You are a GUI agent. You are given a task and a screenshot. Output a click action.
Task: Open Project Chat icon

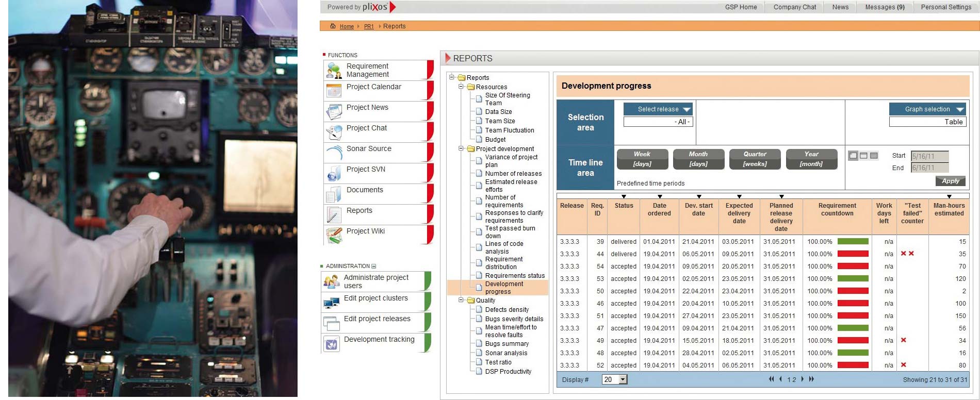click(x=334, y=132)
